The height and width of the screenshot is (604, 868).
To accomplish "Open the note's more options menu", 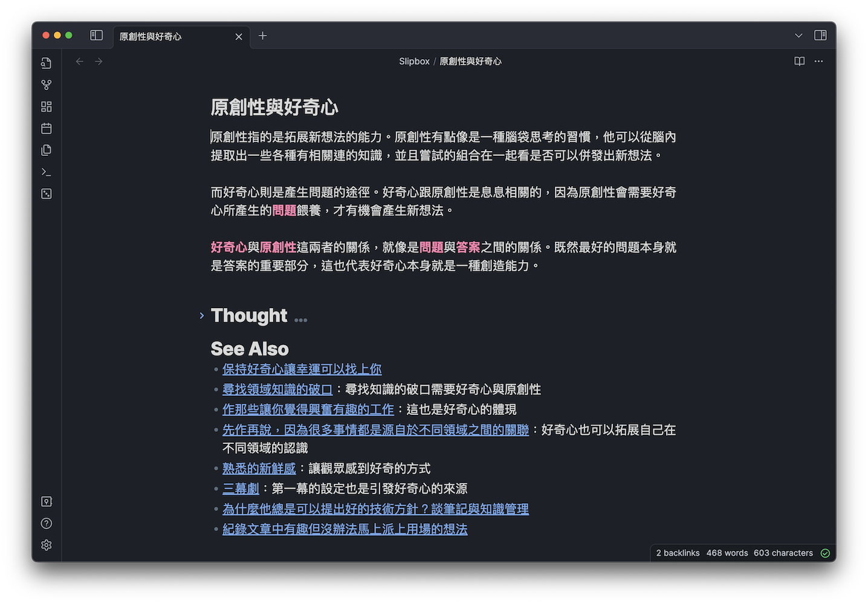I will 818,61.
